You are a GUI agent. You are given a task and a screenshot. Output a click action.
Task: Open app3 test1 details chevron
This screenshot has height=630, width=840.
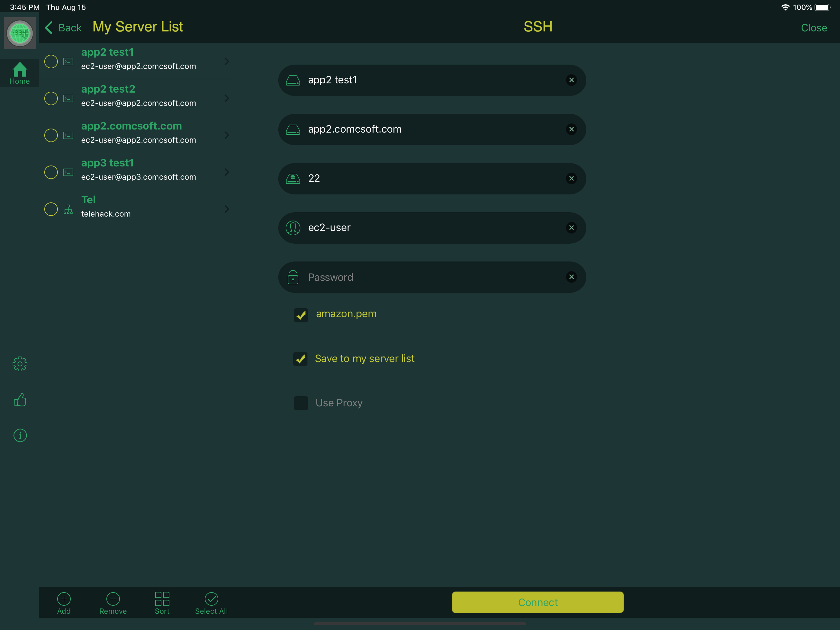(227, 172)
